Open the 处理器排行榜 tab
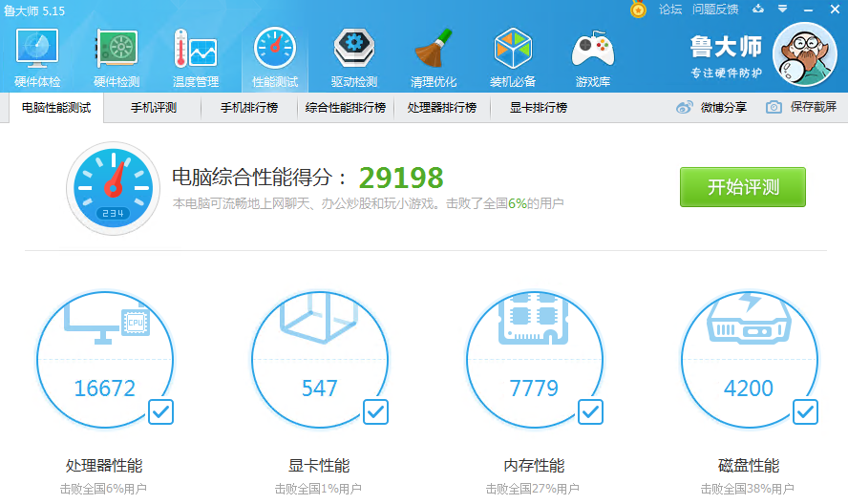This screenshot has width=848, height=504. coord(442,108)
